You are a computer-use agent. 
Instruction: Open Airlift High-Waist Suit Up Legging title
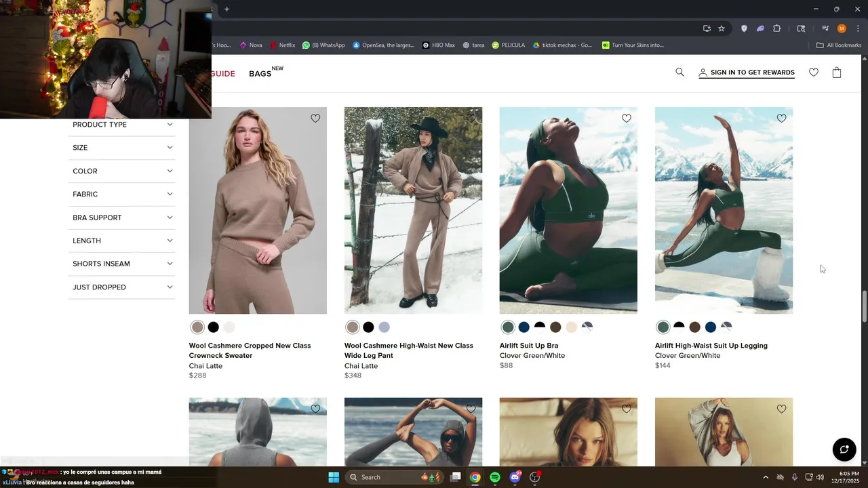[711, 346]
